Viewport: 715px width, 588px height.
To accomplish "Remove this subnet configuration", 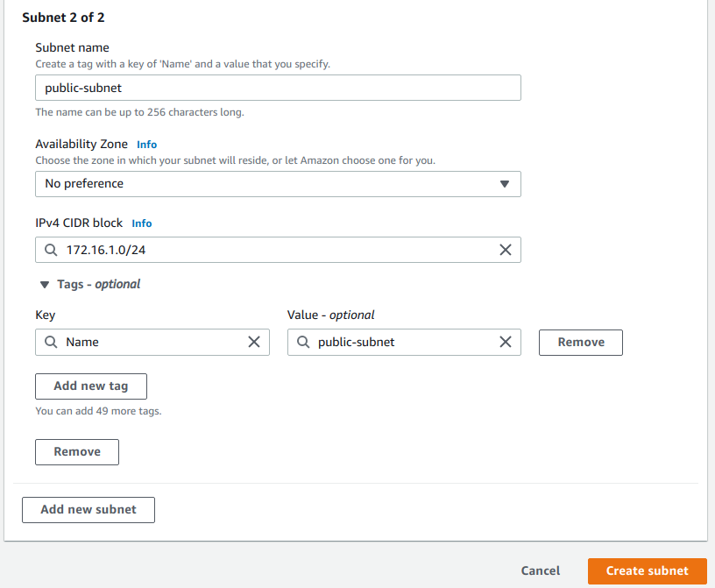I will (76, 451).
